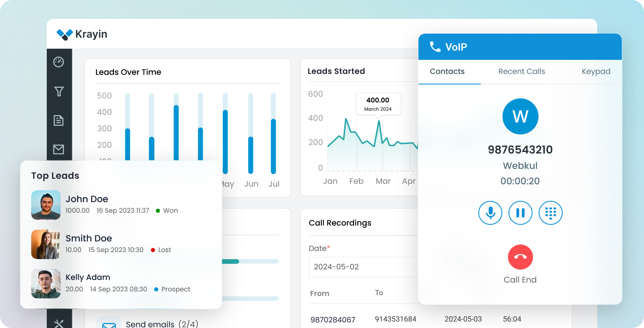Open the document icon in sidebar
This screenshot has height=328, width=644.
tap(59, 120)
